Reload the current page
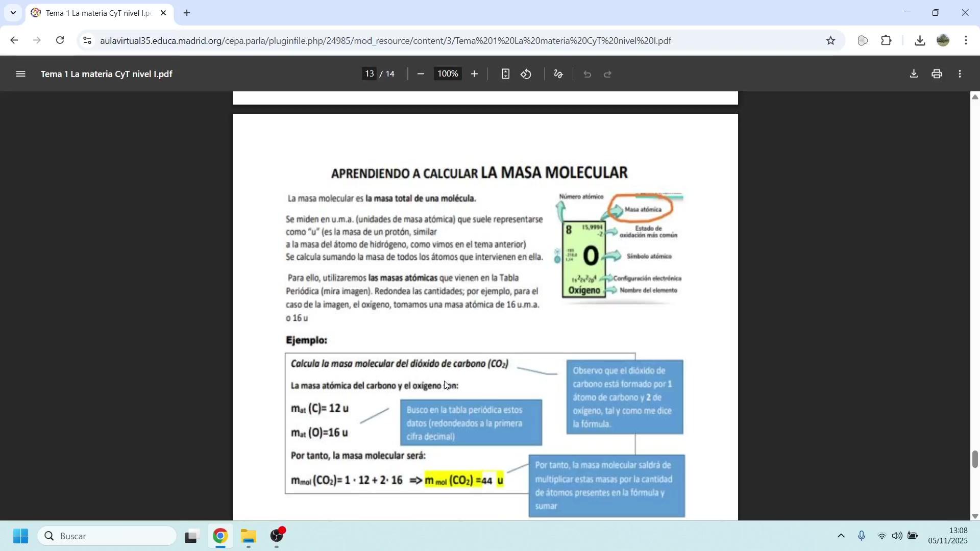 60,41
